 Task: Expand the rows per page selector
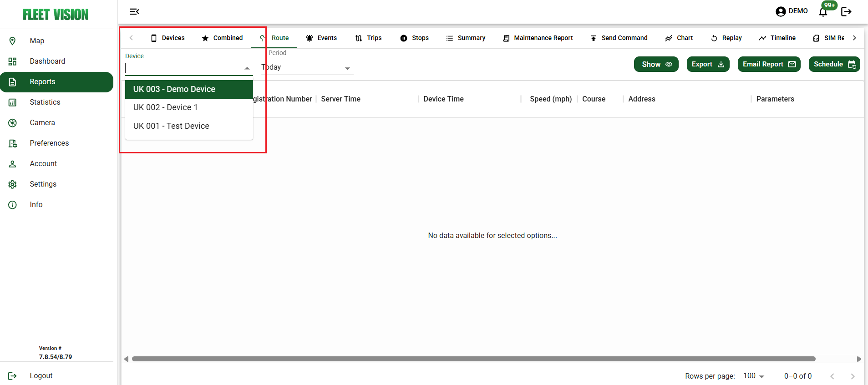pos(754,376)
